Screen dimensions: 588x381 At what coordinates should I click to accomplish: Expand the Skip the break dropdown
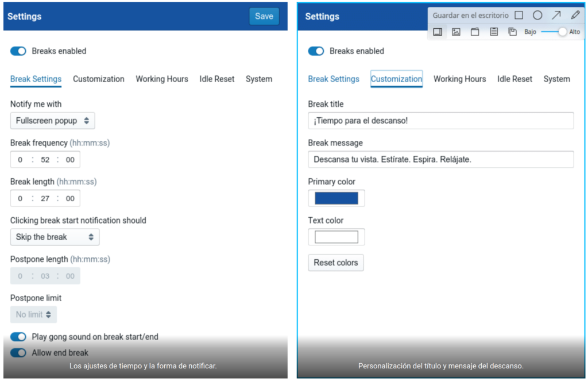pos(55,237)
